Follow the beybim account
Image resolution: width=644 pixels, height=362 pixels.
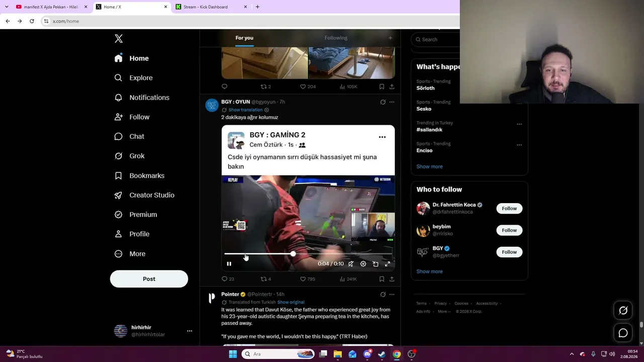[x=509, y=230]
